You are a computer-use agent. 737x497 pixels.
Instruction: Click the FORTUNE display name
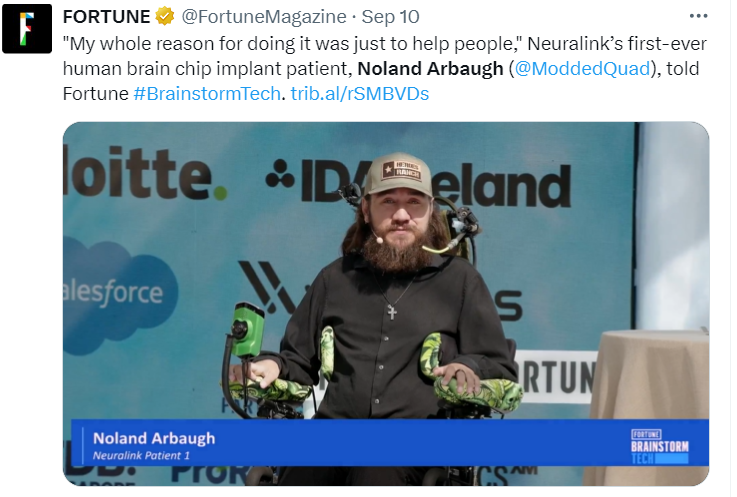coord(106,17)
